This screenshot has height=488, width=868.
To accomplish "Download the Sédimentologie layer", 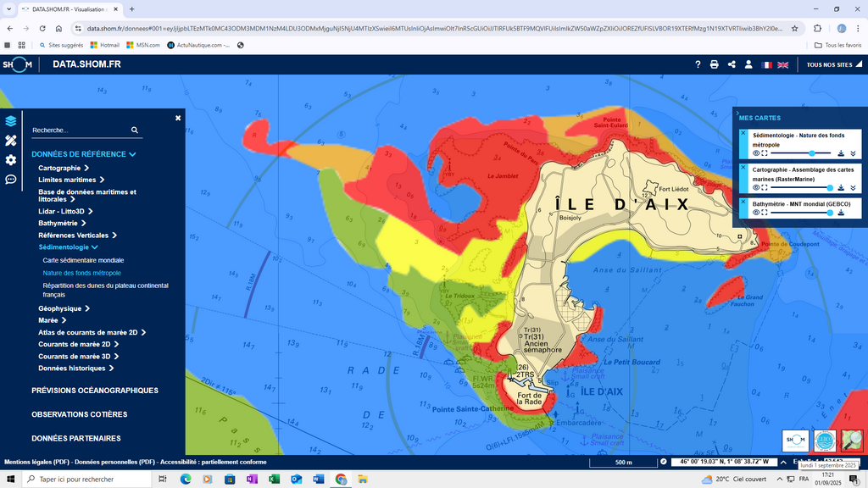I will (x=841, y=153).
